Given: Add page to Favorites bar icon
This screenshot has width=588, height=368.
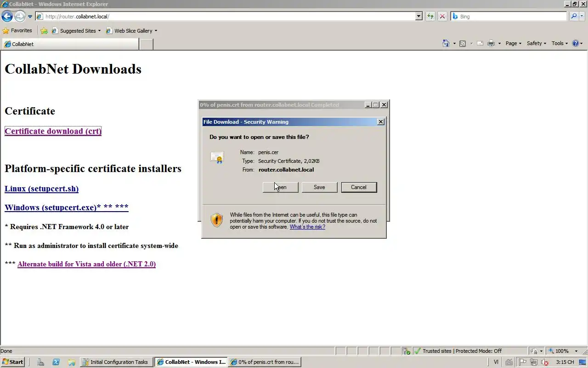Looking at the screenshot, I should 44,31.
